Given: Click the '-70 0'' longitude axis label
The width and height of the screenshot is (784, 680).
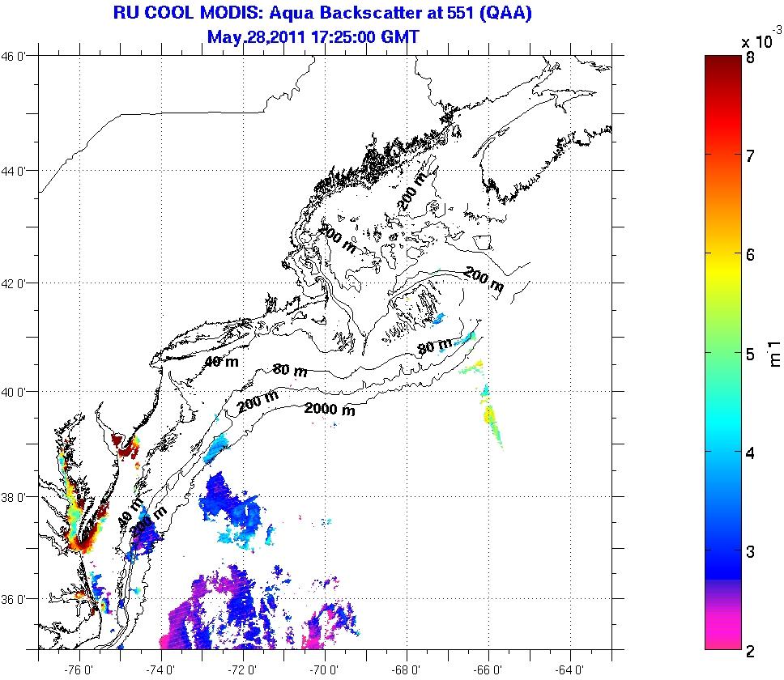Looking at the screenshot, I should coord(324,669).
